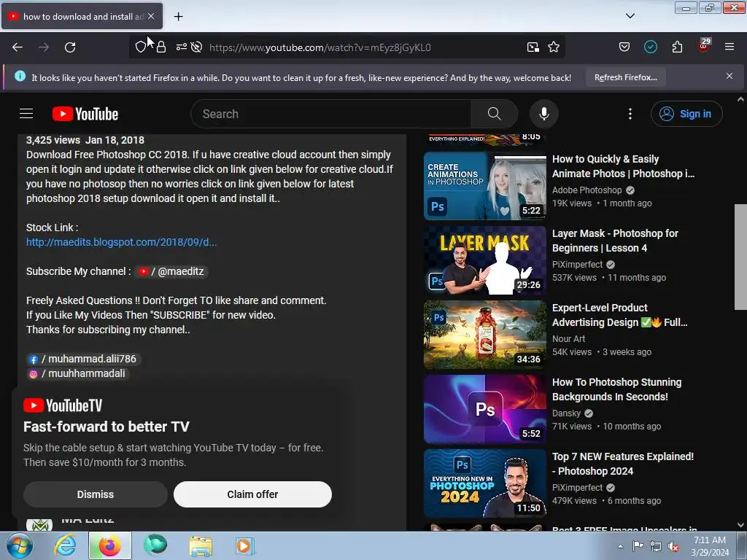Open Instagram link muuhhammadali
Image resolution: width=747 pixels, height=560 pixels.
(77, 374)
